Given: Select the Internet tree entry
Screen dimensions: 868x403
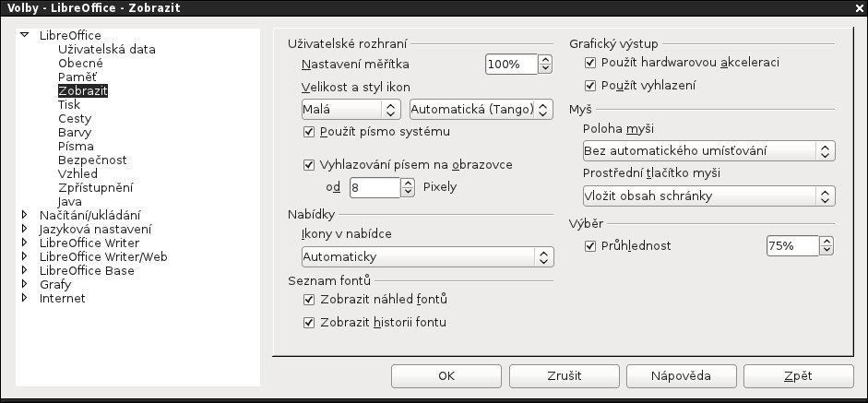Looking at the screenshot, I should (x=63, y=299).
